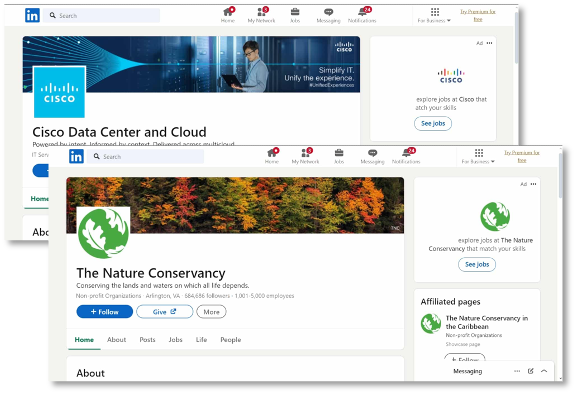Open Messaging icon in Cisco window navbar
577x395 pixels.
[328, 15]
